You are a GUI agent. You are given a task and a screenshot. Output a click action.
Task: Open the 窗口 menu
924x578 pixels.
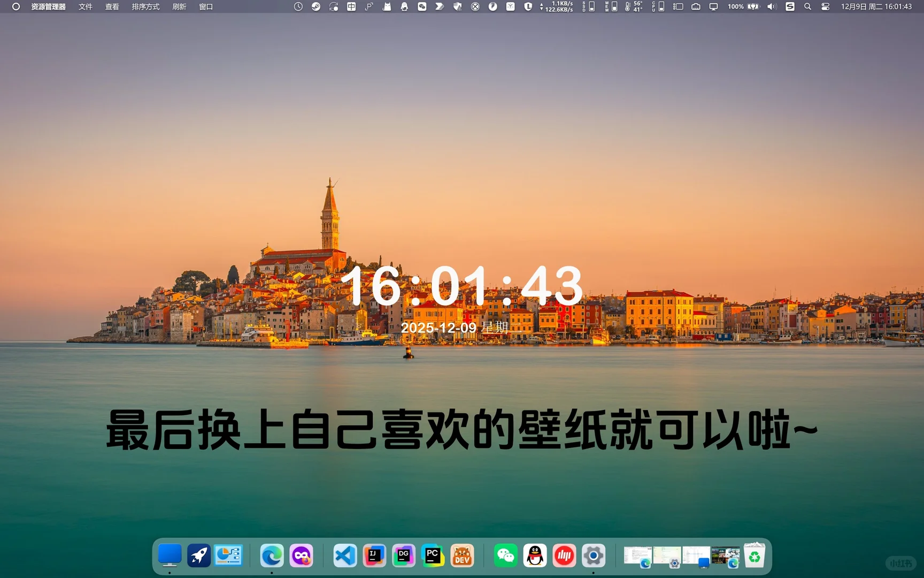[205, 7]
